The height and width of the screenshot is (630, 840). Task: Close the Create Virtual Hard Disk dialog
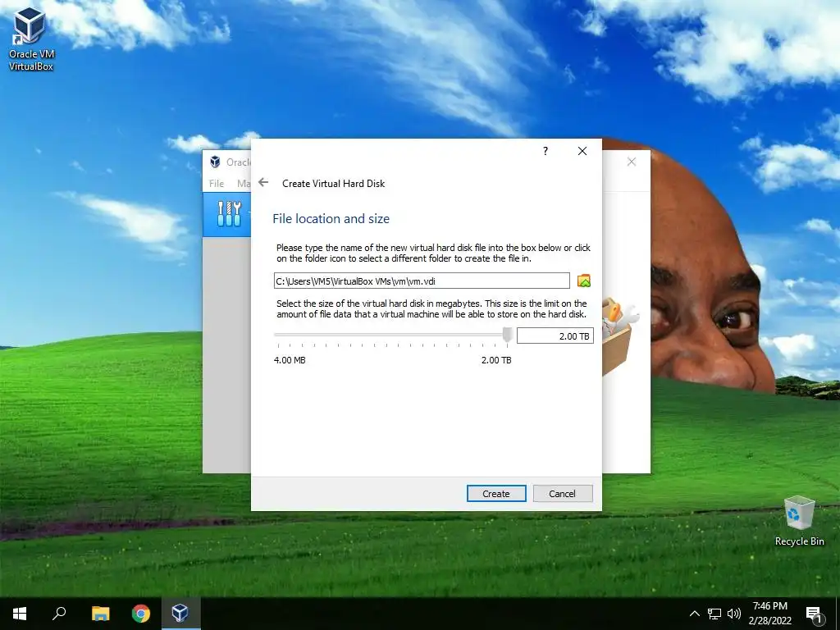582,151
